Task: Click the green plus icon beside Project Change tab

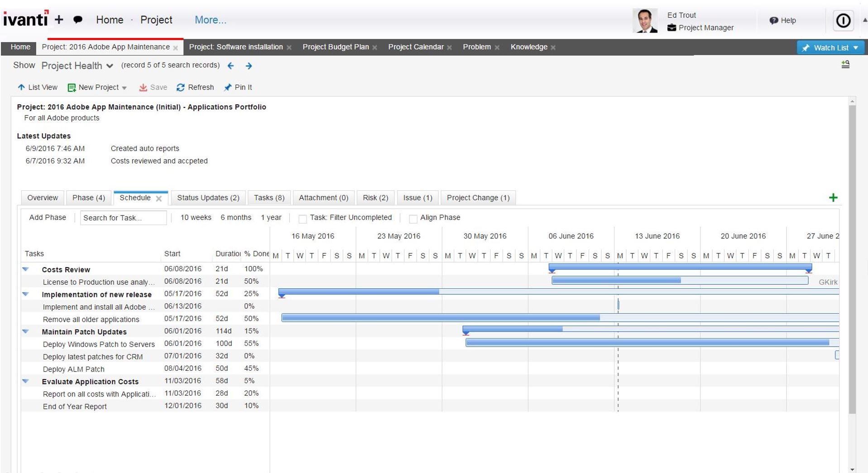Action: coord(833,197)
